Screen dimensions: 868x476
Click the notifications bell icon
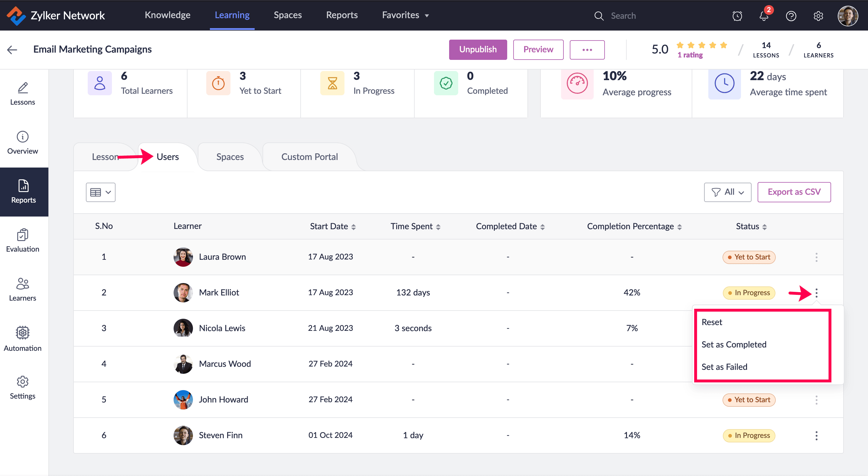point(764,16)
